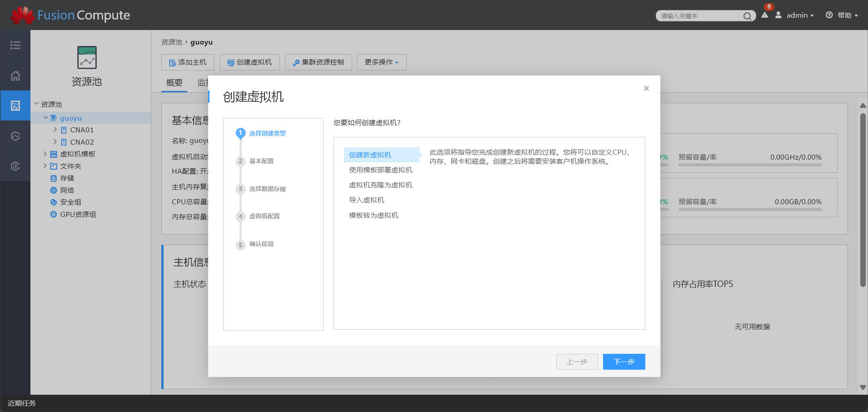Click the CNA02 host icon
This screenshot has height=412, width=868.
click(64, 142)
